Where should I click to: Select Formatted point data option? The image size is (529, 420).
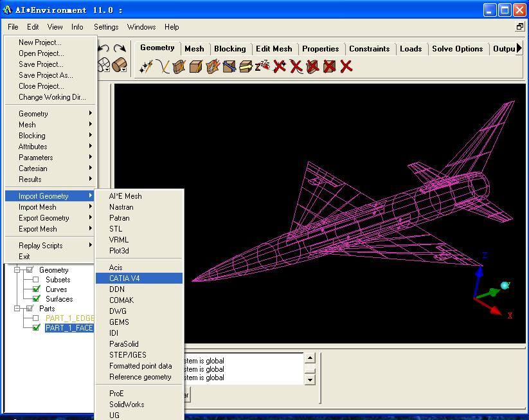click(139, 365)
